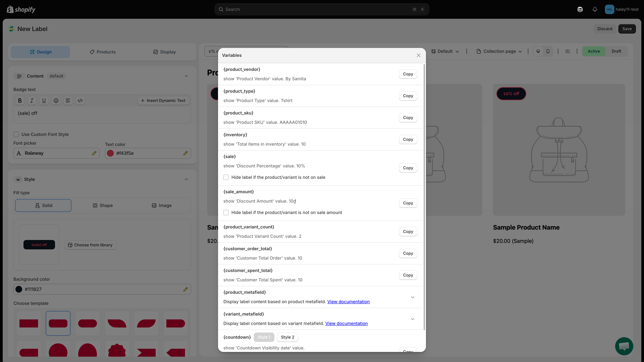Edit the Raleway font with pencil icon
Viewport: 644px width, 362px height.
point(94,153)
